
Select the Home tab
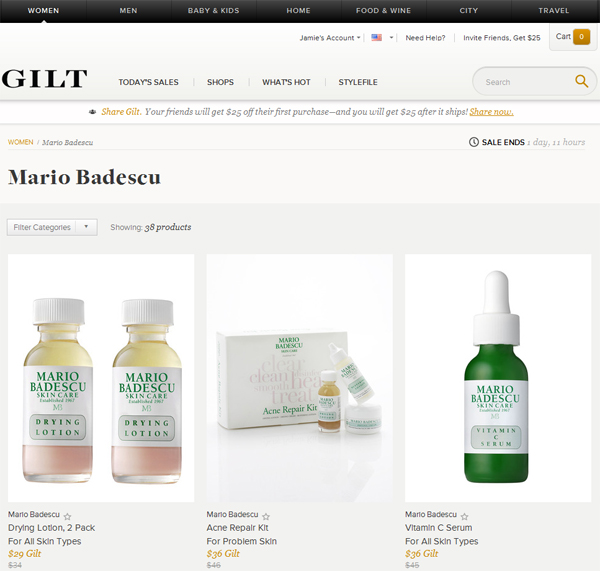click(298, 11)
